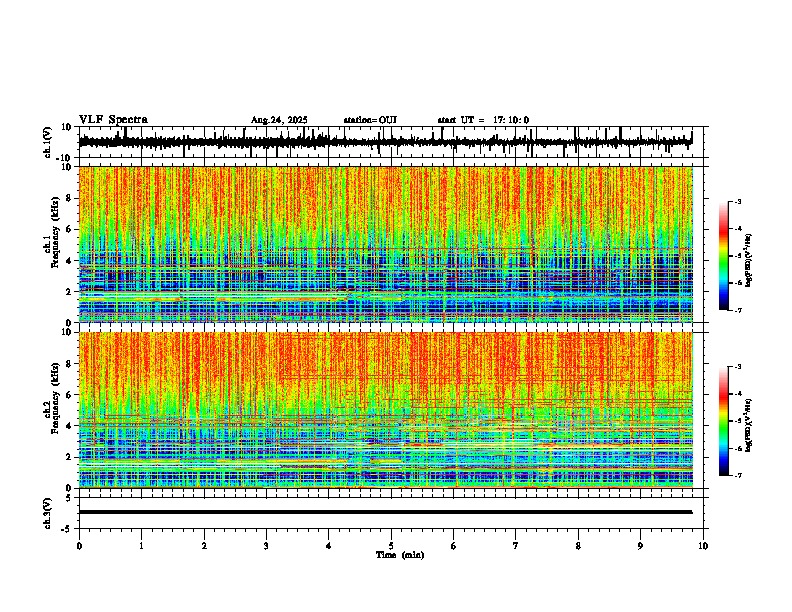This screenshot has width=792, height=612.
Task: Select the "Aug.24, 2025" date label
Action: coord(279,120)
